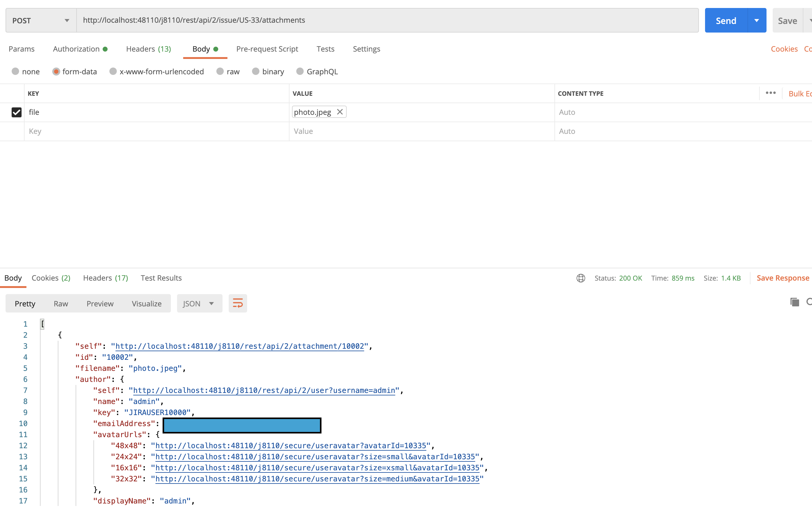
Task: Uncheck the file row checkbox
Action: coord(16,112)
